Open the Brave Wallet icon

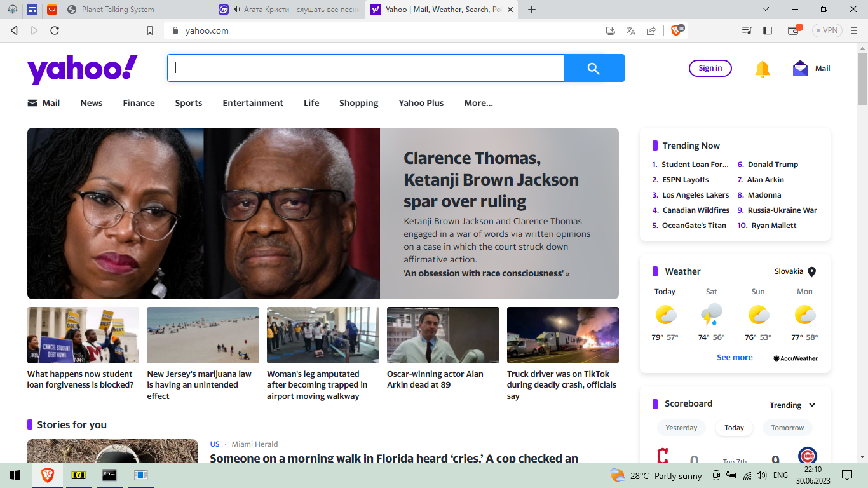pos(794,30)
